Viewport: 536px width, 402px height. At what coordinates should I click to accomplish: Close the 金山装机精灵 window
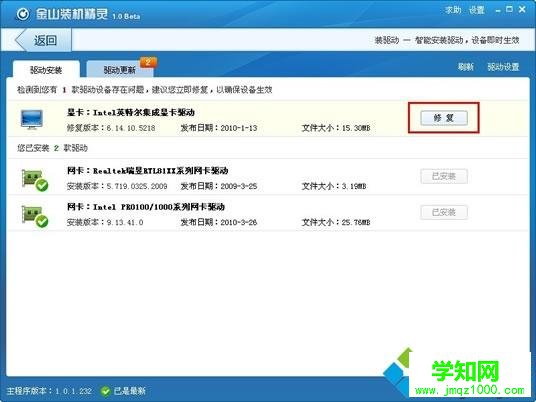522,9
